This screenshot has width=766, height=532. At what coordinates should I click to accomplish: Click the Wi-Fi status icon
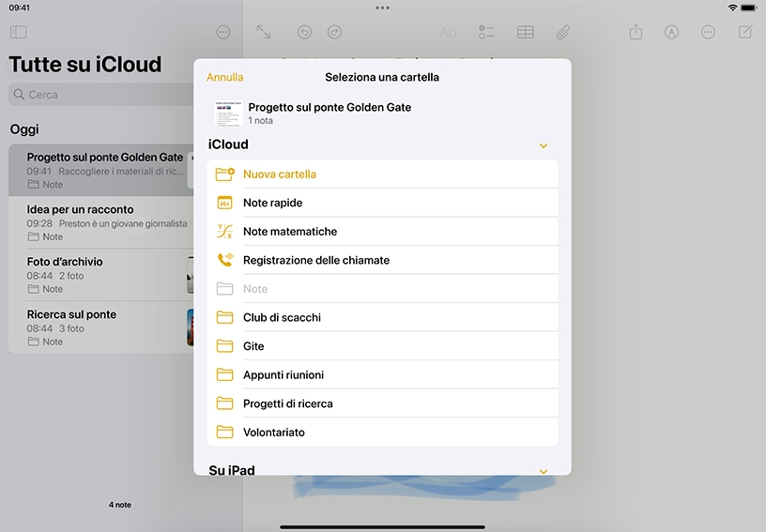[x=732, y=8]
